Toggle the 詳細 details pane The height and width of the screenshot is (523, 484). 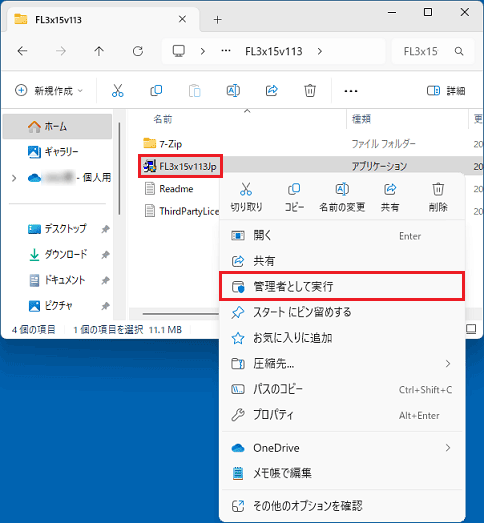446,90
